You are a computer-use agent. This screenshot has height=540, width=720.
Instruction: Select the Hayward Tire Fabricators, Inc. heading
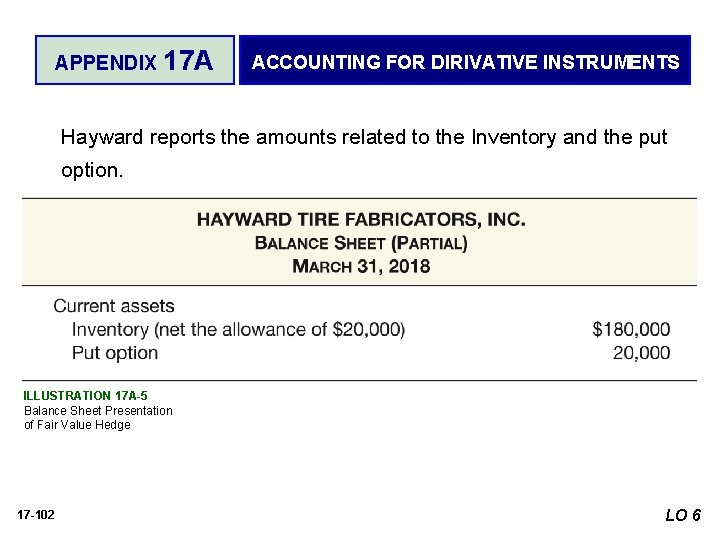click(x=360, y=220)
